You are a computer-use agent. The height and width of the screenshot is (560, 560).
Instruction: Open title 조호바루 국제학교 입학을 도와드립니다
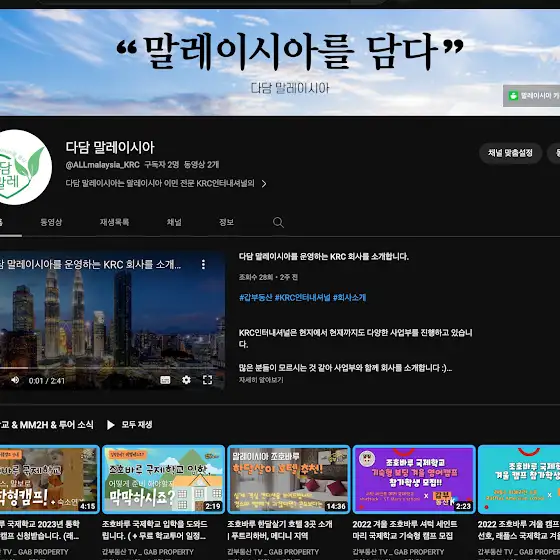tap(155, 530)
